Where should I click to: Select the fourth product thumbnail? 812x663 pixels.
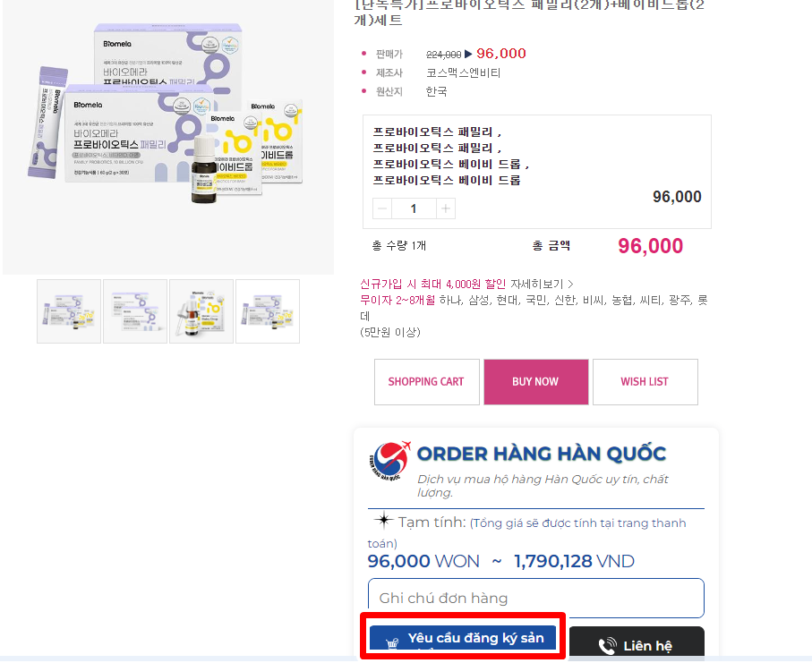[268, 311]
